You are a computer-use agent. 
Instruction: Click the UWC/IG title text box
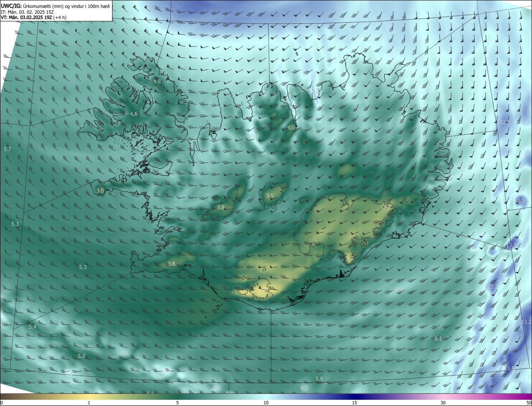pyautogui.click(x=56, y=10)
